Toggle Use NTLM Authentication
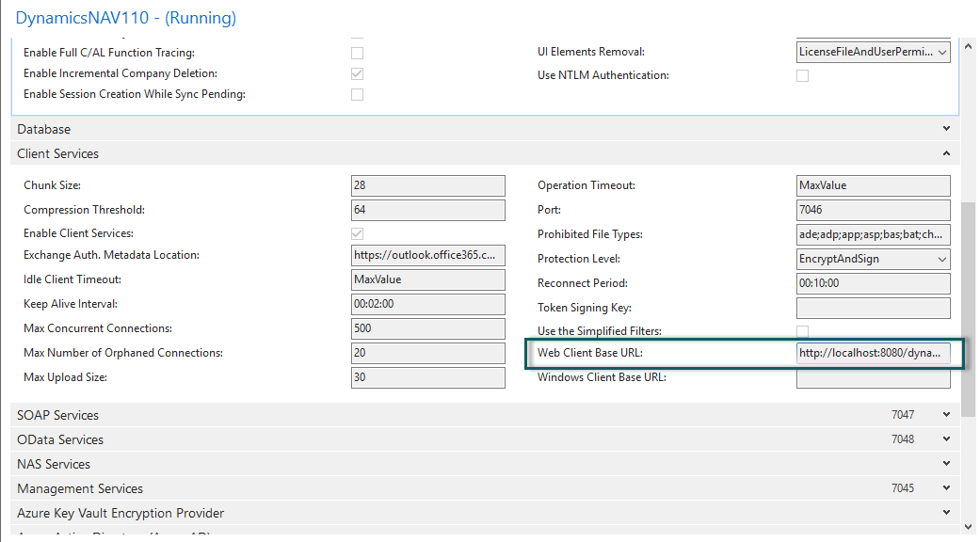Image resolution: width=980 pixels, height=542 pixels. (x=802, y=75)
